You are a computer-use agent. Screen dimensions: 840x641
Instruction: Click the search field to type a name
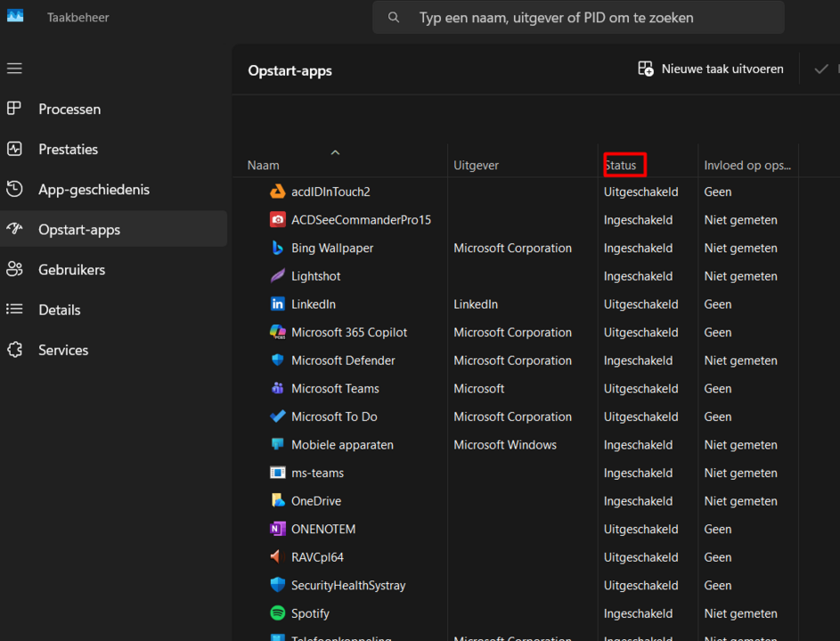578,17
